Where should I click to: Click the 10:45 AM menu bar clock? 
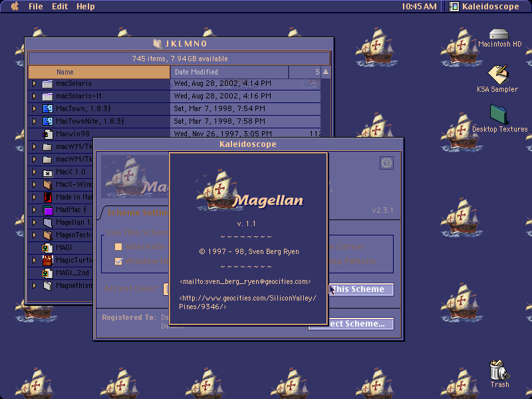(x=419, y=7)
